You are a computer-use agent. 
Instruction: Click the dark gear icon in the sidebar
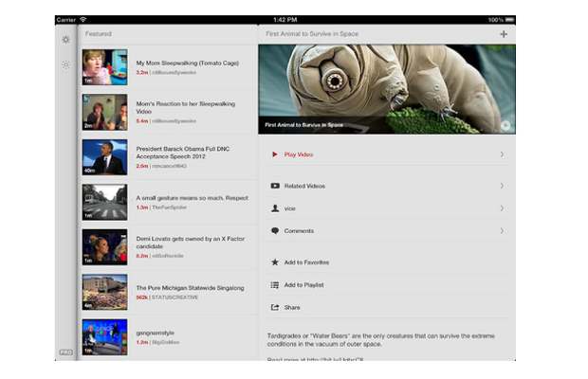point(66,40)
